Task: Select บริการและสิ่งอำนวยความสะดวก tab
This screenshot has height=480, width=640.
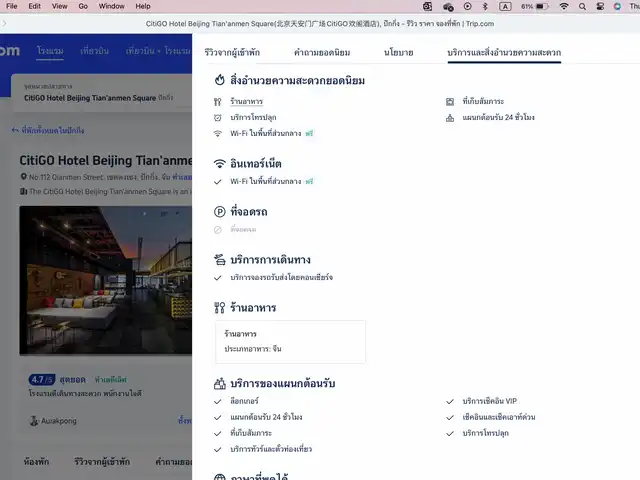Action: 504,52
